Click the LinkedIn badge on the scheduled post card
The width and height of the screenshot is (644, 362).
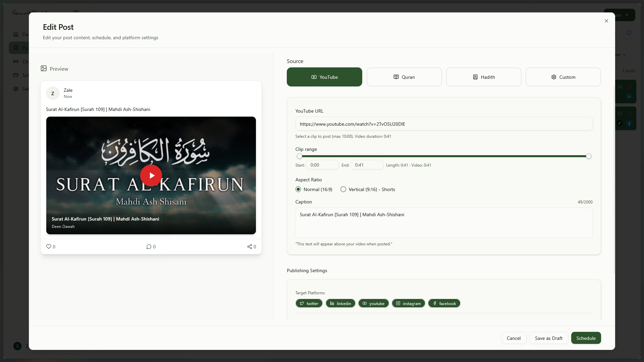pyautogui.click(x=629, y=96)
